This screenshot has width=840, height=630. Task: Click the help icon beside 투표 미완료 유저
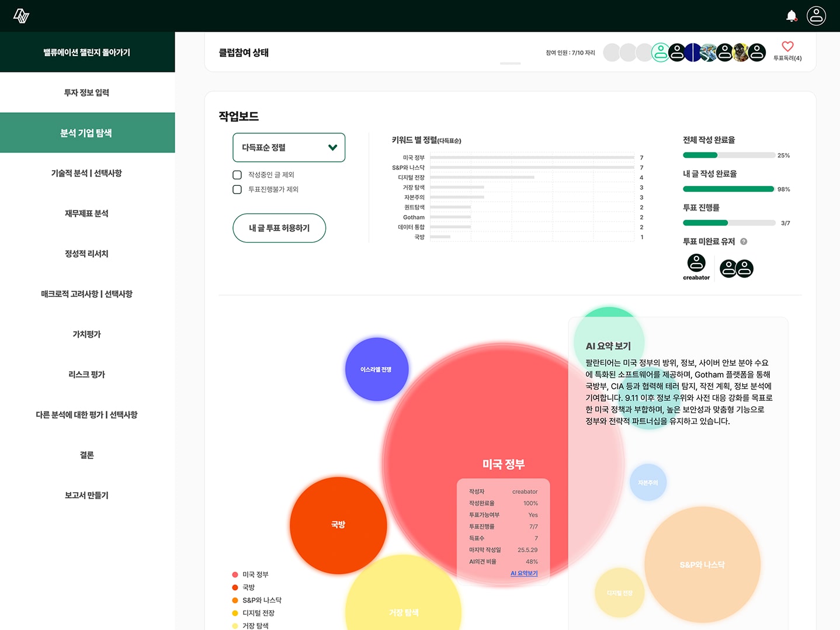pyautogui.click(x=744, y=241)
